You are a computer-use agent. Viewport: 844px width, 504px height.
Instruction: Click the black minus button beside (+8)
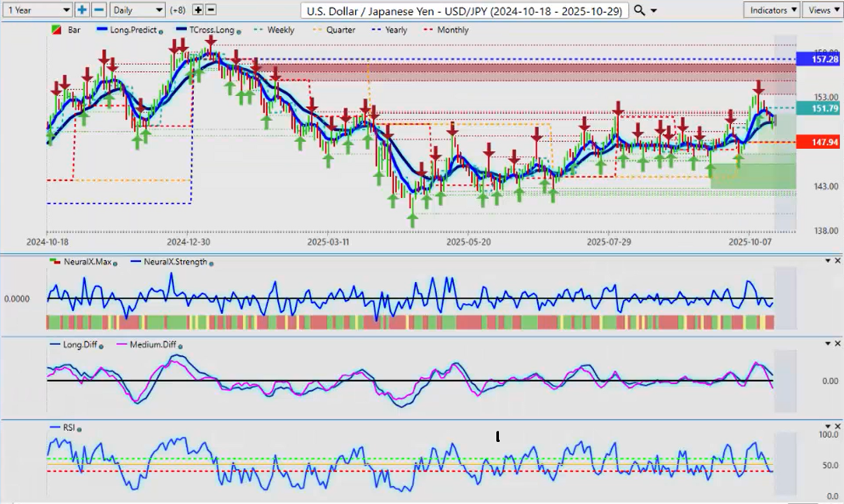[211, 9]
